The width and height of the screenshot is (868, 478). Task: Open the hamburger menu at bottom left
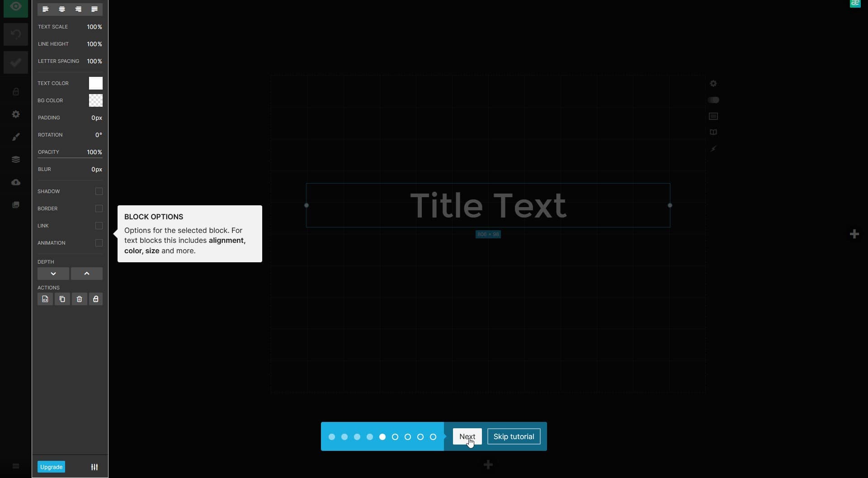[x=16, y=466]
